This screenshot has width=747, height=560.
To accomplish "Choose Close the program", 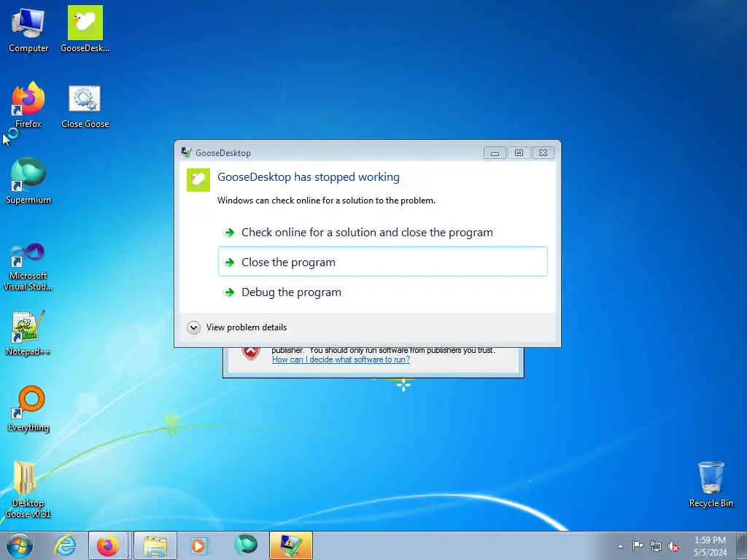I will tap(383, 262).
